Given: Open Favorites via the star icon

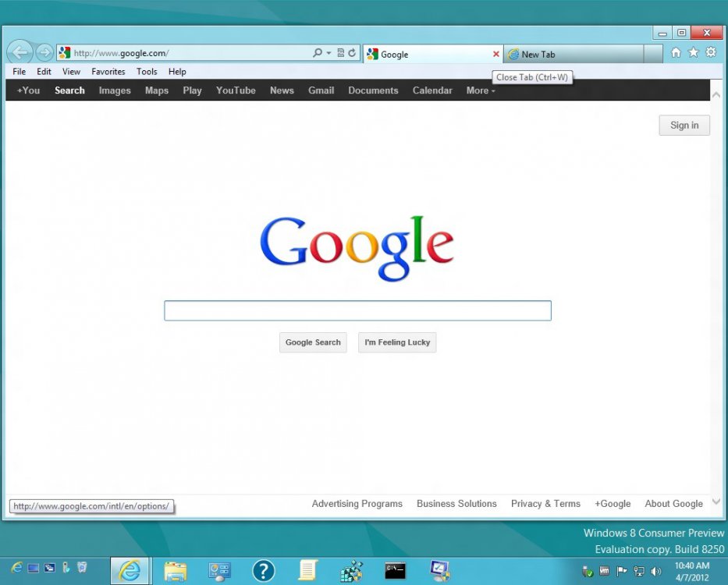Looking at the screenshot, I should (x=693, y=52).
